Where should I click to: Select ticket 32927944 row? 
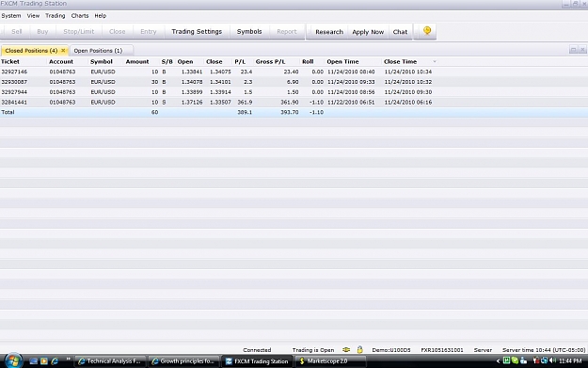(x=294, y=92)
